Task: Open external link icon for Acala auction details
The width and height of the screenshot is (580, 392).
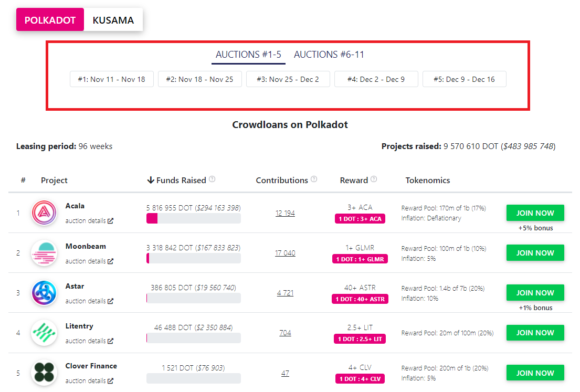Action: point(110,221)
